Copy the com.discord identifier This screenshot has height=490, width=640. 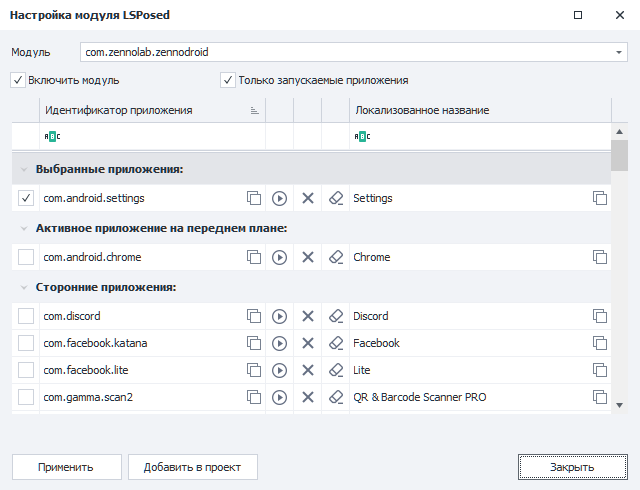tap(253, 316)
